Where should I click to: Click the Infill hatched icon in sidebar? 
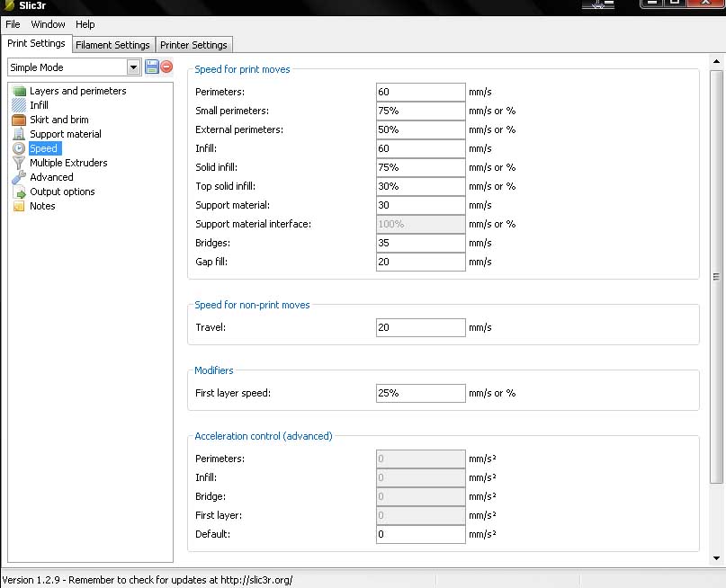(x=19, y=105)
